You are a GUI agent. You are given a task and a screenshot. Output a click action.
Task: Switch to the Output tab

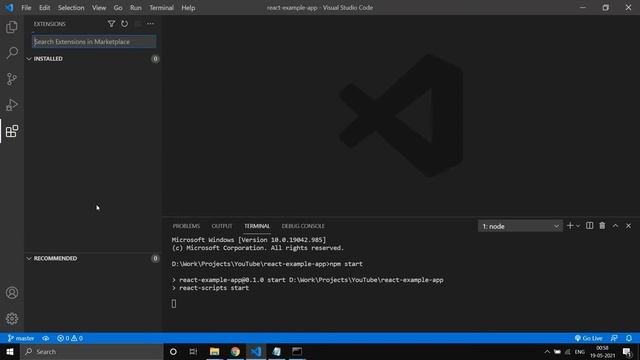(x=222, y=226)
